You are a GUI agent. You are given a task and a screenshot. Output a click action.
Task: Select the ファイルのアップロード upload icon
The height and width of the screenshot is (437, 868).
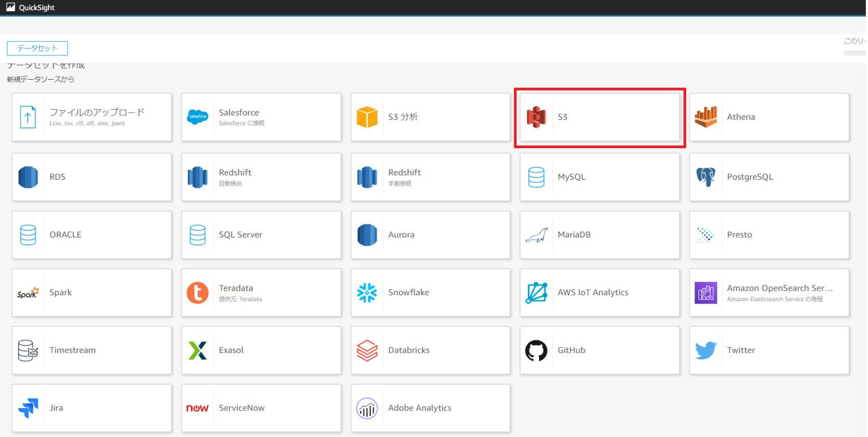coord(28,117)
